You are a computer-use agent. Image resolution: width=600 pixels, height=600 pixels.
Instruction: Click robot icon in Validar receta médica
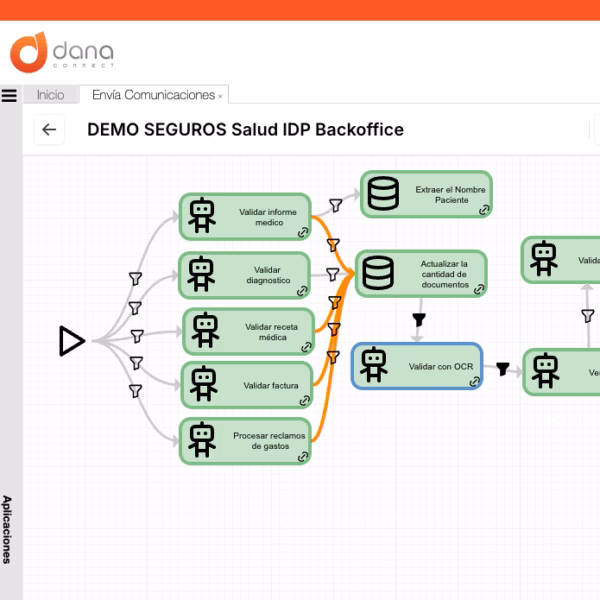pos(205,330)
